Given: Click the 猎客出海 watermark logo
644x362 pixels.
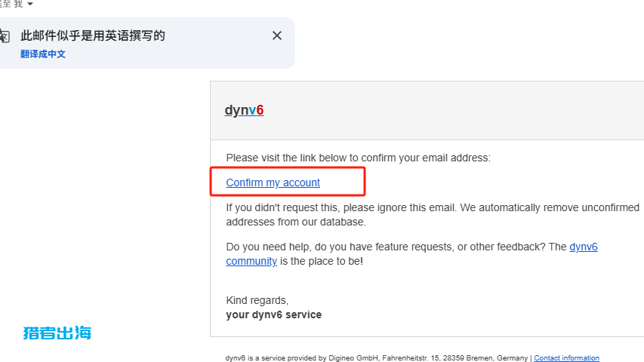Looking at the screenshot, I should [x=57, y=333].
